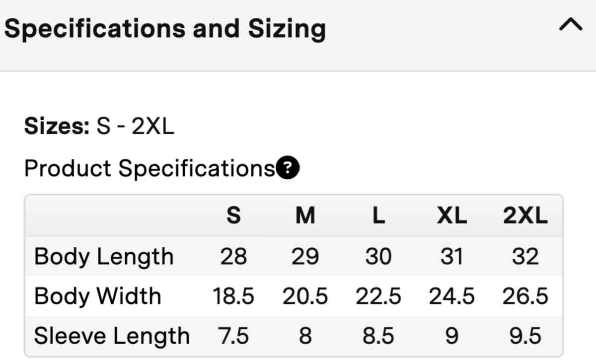Select the 2XL column header
The width and height of the screenshot is (596, 364).
(x=525, y=216)
